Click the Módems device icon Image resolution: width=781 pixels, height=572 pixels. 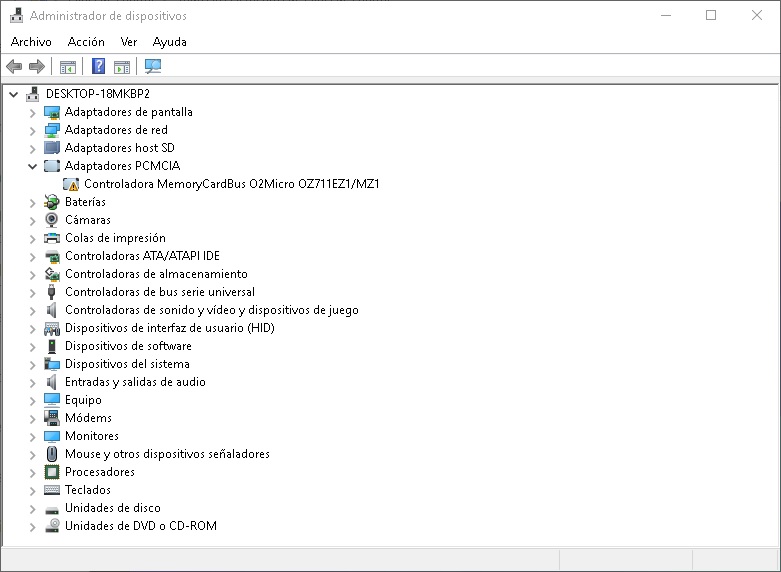tap(52, 418)
